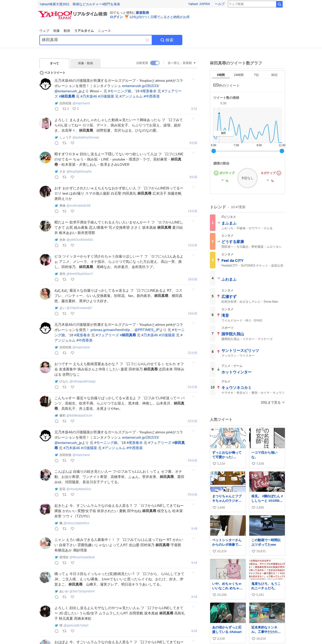Click @majichand handle on first tweet

point(81,103)
